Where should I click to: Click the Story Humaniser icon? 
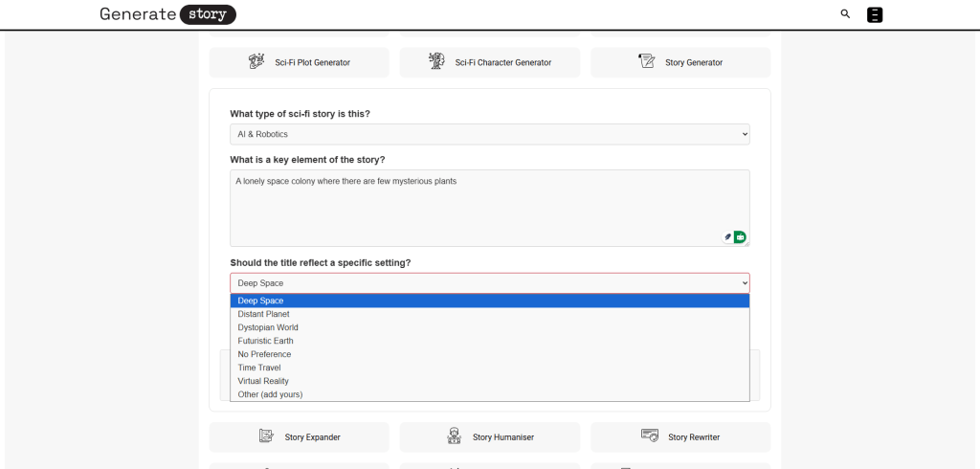tap(455, 436)
